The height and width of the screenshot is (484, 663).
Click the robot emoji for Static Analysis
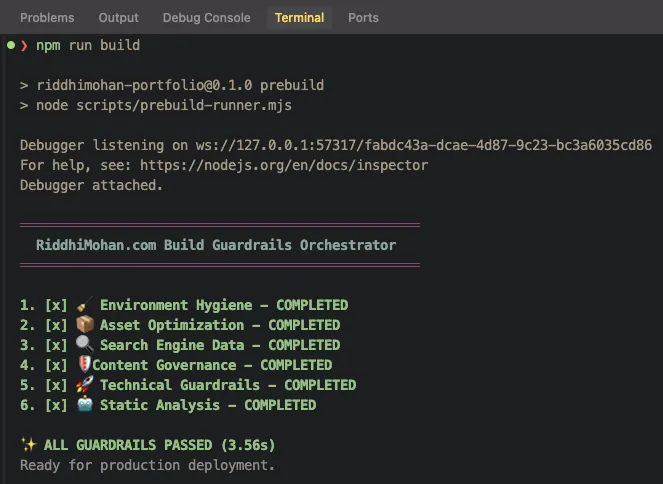pyautogui.click(x=85, y=405)
